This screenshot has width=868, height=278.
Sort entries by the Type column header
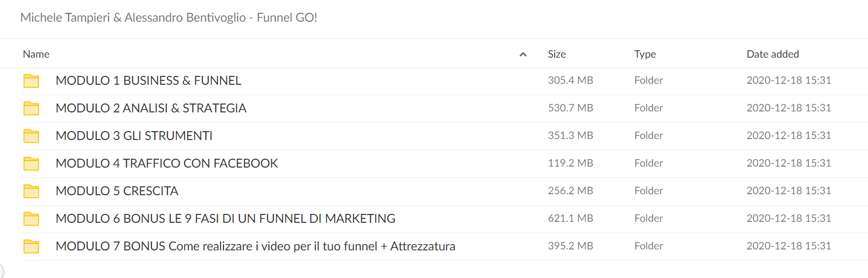(645, 54)
